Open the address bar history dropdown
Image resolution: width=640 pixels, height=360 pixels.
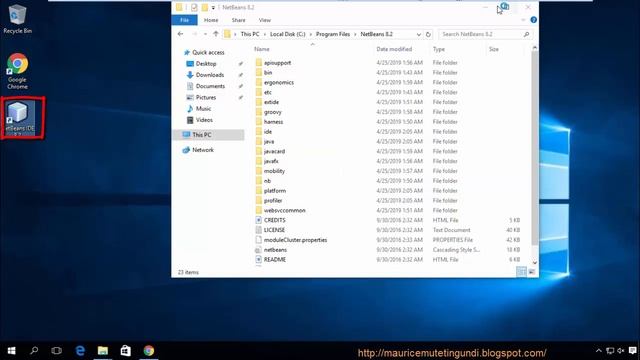pos(418,34)
